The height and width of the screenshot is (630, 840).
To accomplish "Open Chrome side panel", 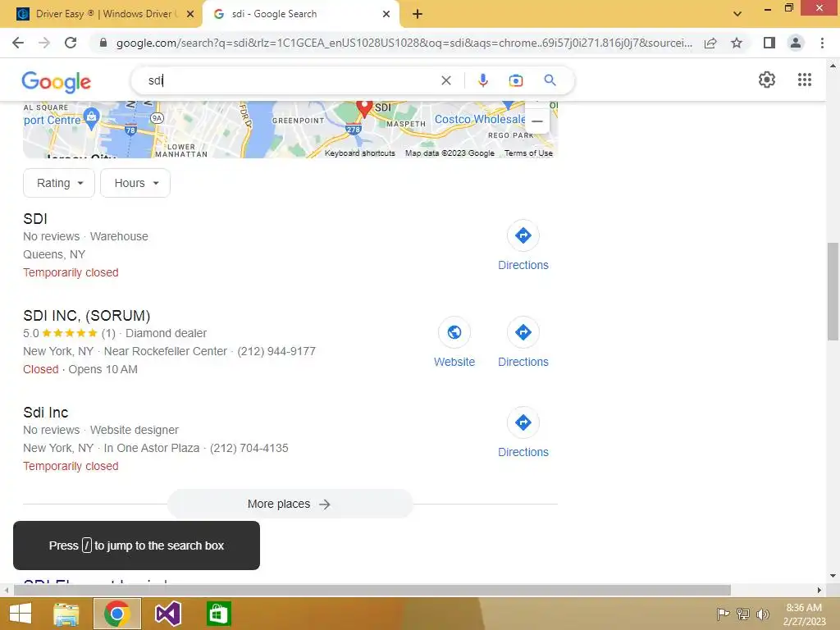I will pyautogui.click(x=769, y=43).
